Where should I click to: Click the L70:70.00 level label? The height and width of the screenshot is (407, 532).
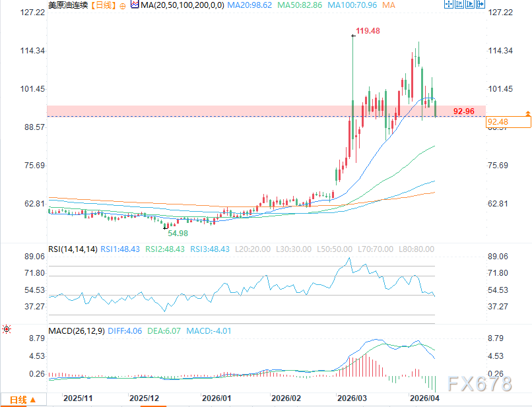(376, 249)
